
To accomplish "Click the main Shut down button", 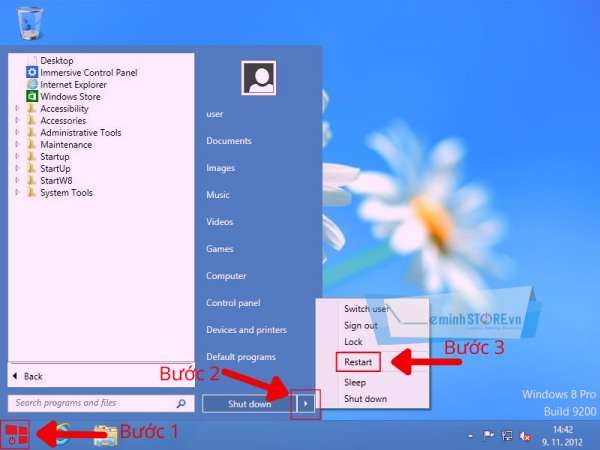I will [249, 404].
